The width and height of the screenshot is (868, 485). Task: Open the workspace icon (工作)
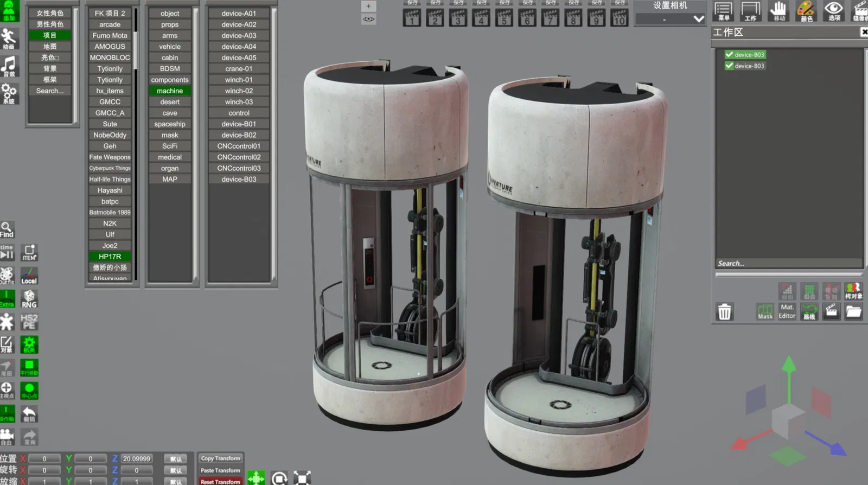click(x=751, y=11)
